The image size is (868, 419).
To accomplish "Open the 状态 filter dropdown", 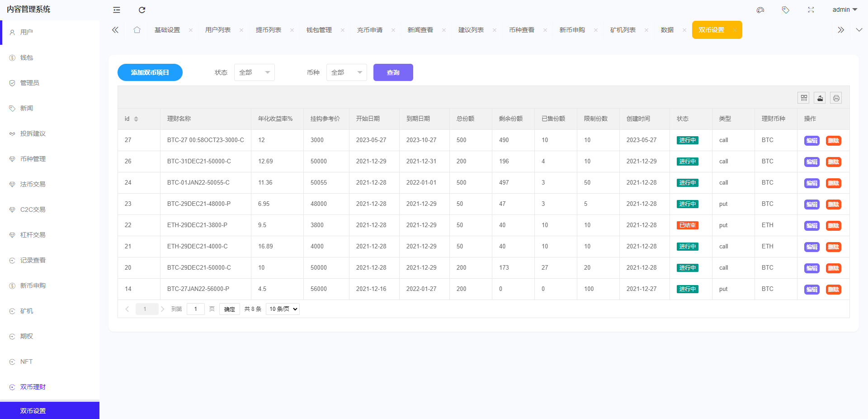I will coord(254,72).
